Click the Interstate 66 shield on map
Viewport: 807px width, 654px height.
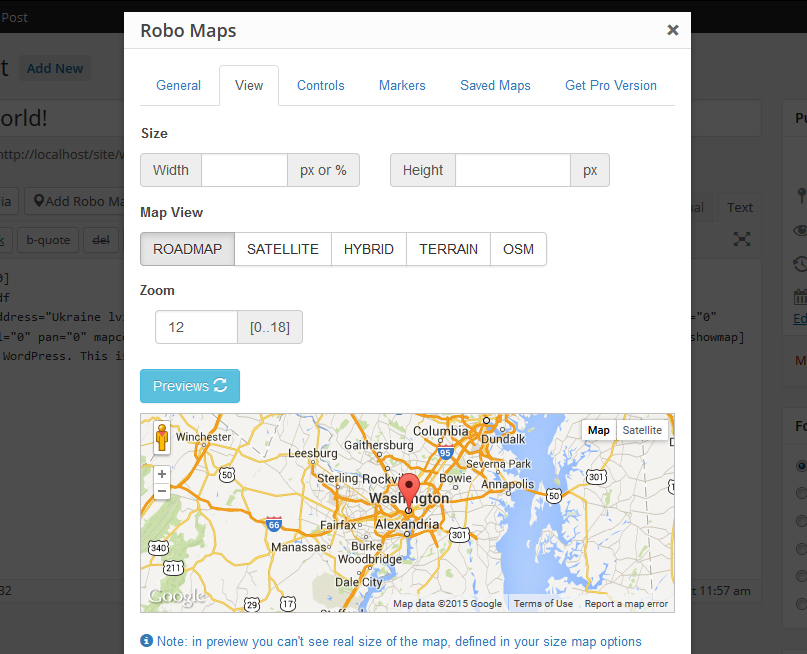click(274, 524)
